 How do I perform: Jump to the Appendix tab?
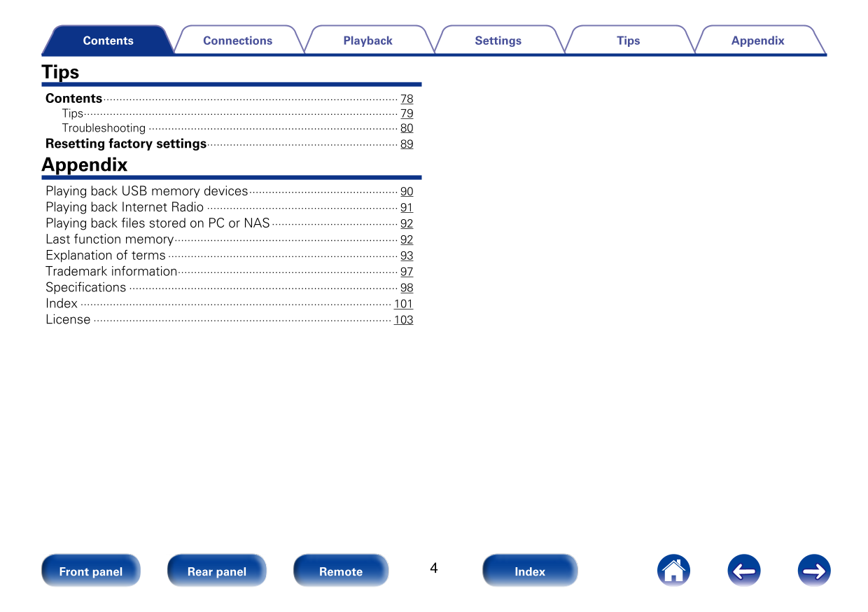click(757, 41)
